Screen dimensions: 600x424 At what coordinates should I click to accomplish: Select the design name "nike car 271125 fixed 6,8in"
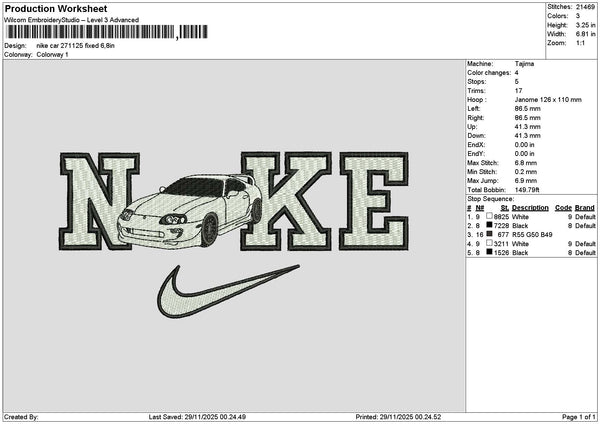(x=75, y=46)
